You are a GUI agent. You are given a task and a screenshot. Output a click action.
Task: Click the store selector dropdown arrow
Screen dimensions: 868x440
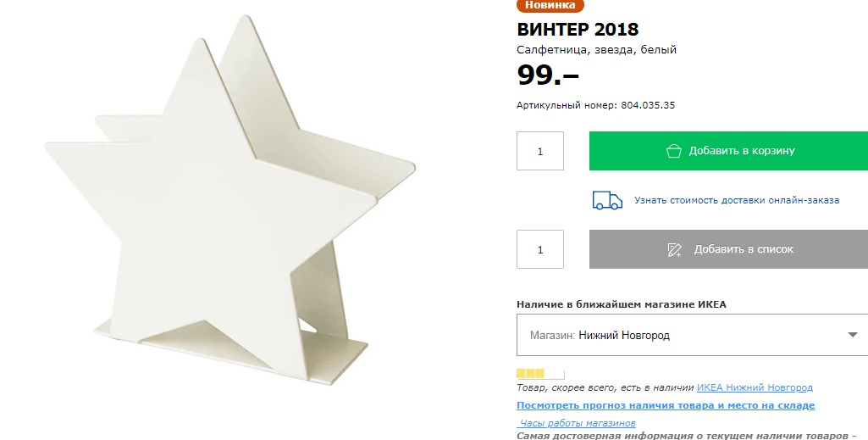point(853,335)
